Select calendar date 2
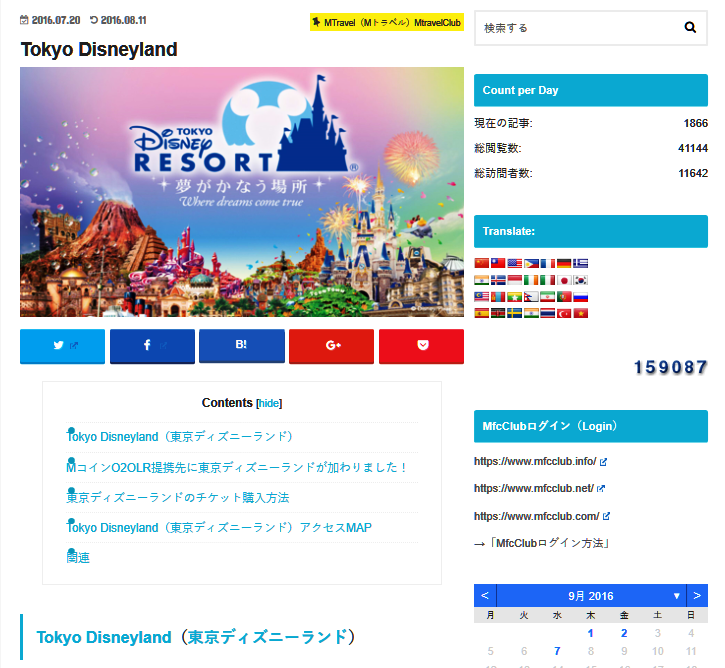The width and height of the screenshot is (725, 668). click(624, 633)
